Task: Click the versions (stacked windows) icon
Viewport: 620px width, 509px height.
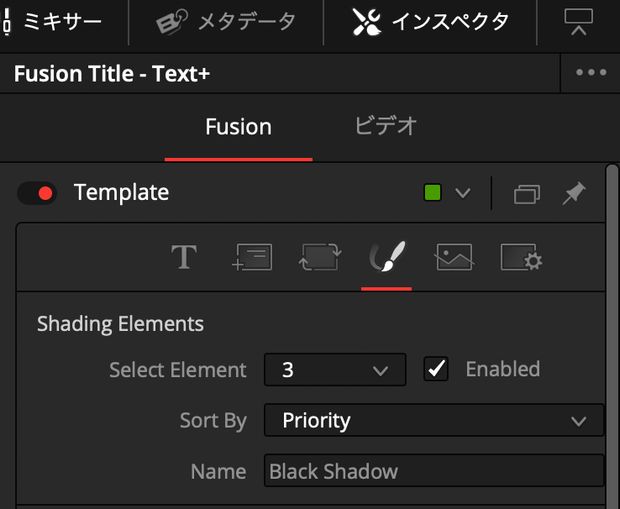Action: pos(527,194)
